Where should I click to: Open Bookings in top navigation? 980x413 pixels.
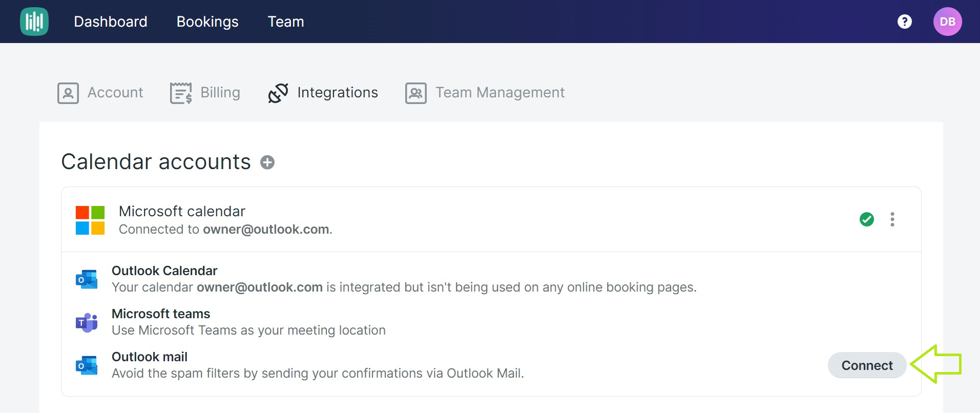[x=207, y=22]
